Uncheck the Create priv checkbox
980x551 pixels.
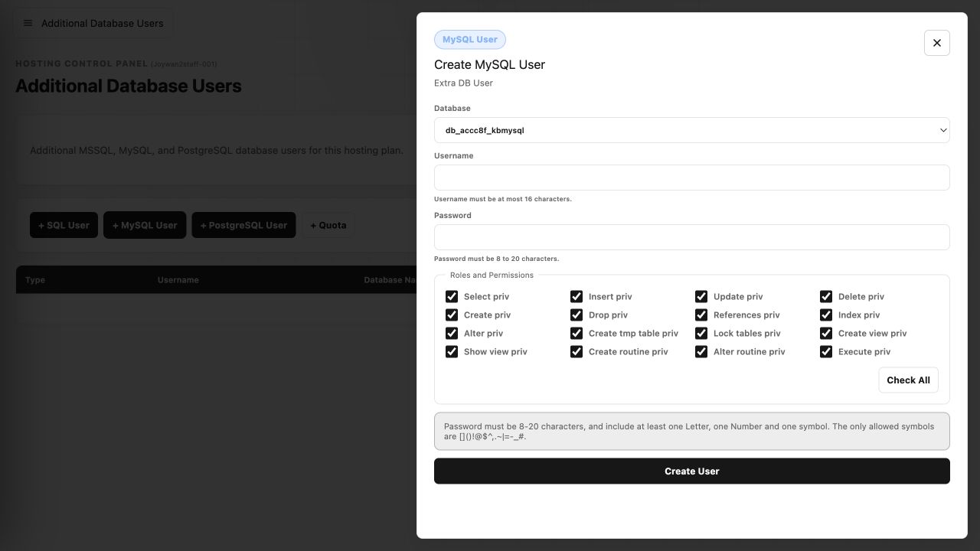tap(452, 315)
